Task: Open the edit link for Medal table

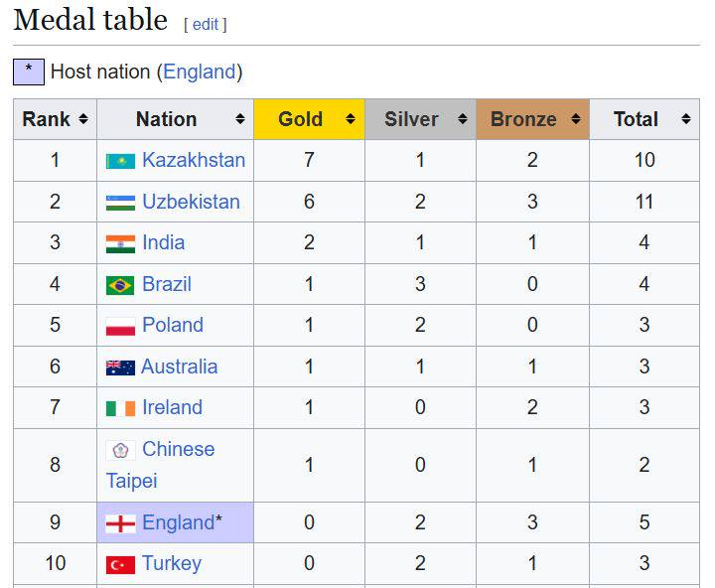Action: click(x=206, y=25)
